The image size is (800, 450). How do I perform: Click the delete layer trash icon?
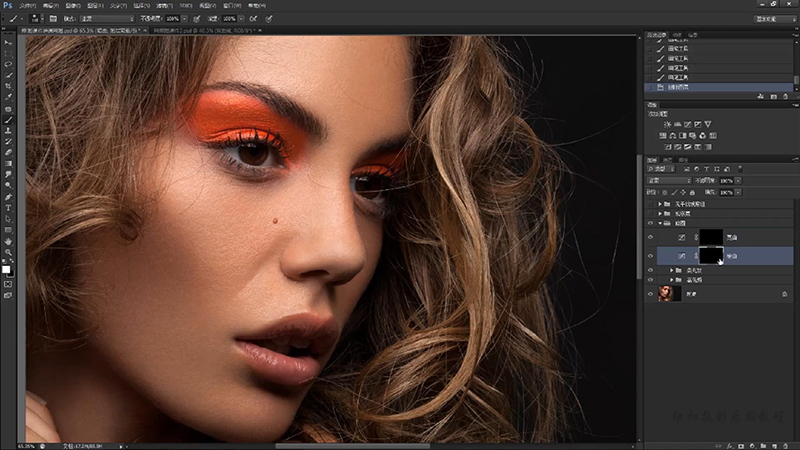[786, 446]
